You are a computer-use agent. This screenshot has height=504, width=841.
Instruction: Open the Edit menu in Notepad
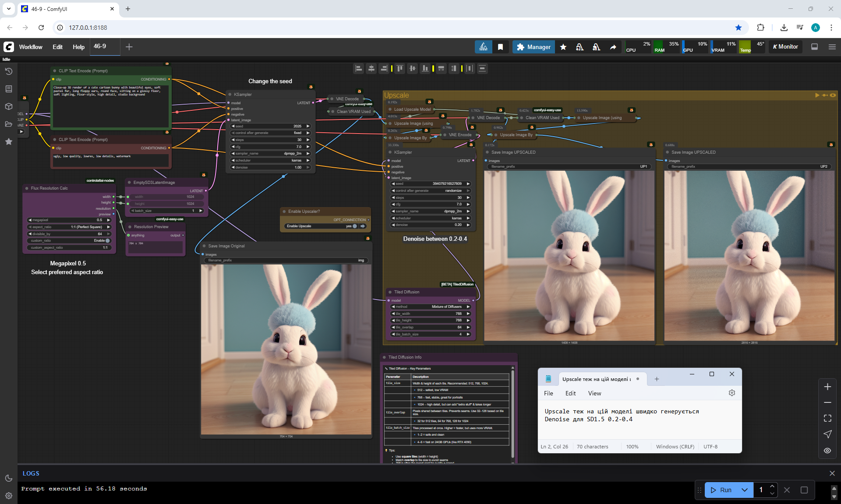(570, 393)
